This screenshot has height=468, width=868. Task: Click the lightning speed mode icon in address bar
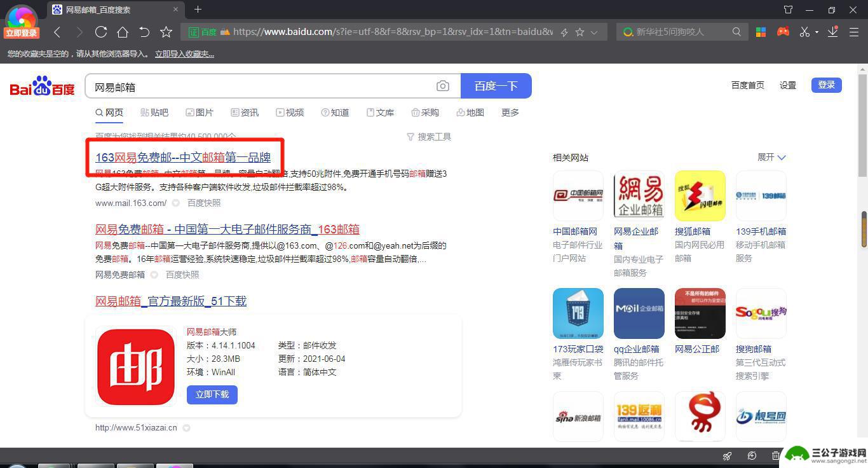[x=564, y=32]
